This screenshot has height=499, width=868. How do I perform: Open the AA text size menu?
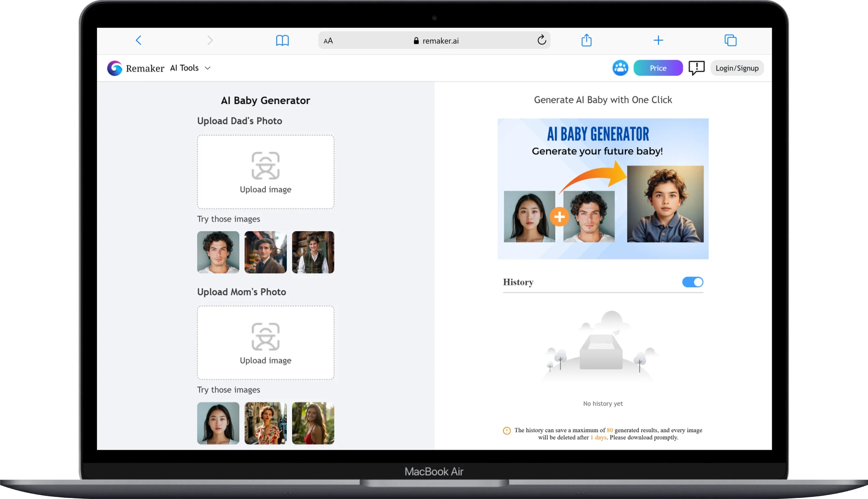coord(328,41)
